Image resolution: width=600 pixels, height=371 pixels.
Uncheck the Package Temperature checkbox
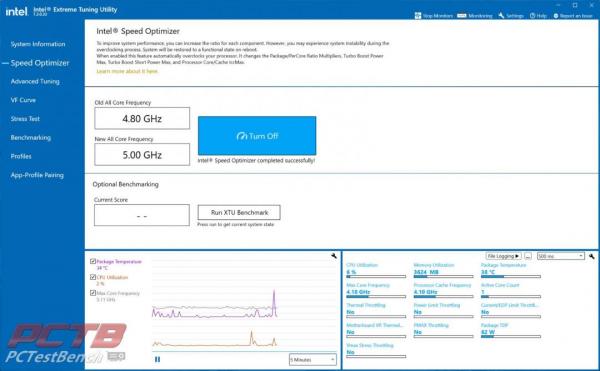click(93, 261)
